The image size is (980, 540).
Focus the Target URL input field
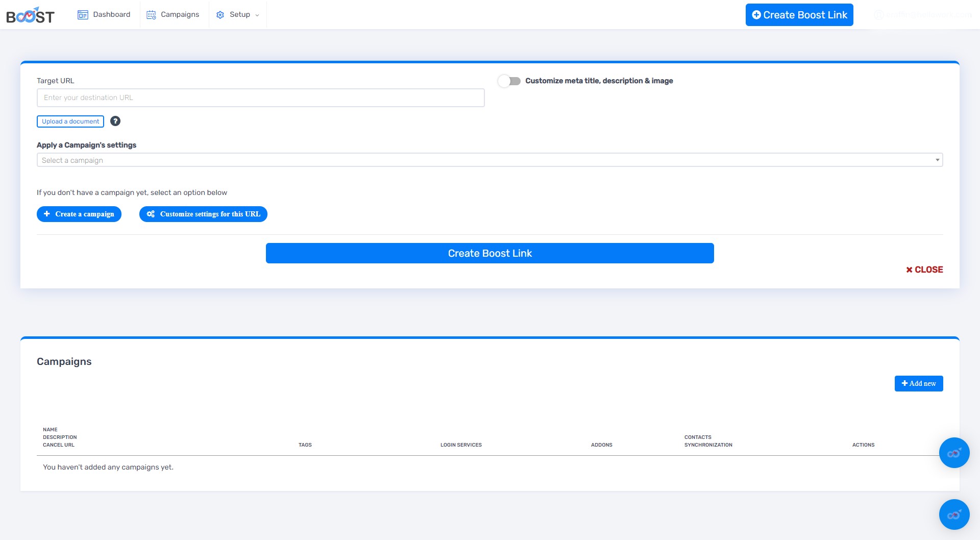(x=260, y=98)
